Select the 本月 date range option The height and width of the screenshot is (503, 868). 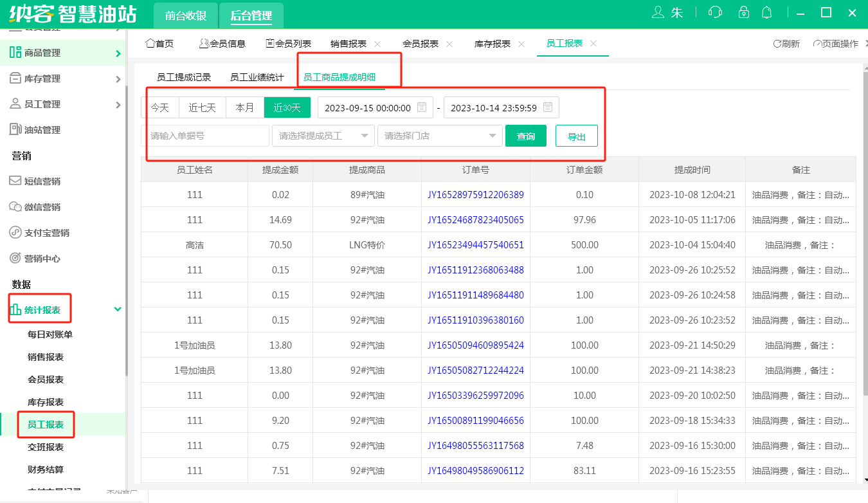pyautogui.click(x=245, y=107)
